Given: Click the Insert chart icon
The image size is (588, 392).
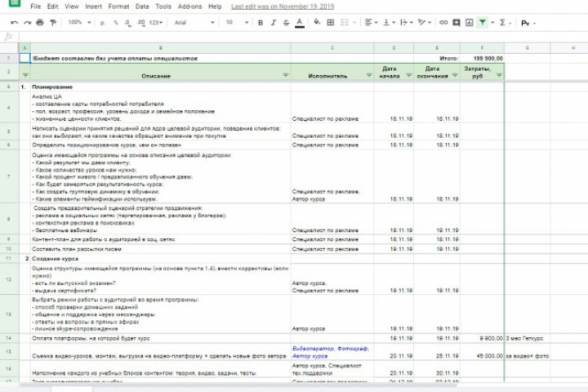Looking at the screenshot, I should [x=469, y=23].
